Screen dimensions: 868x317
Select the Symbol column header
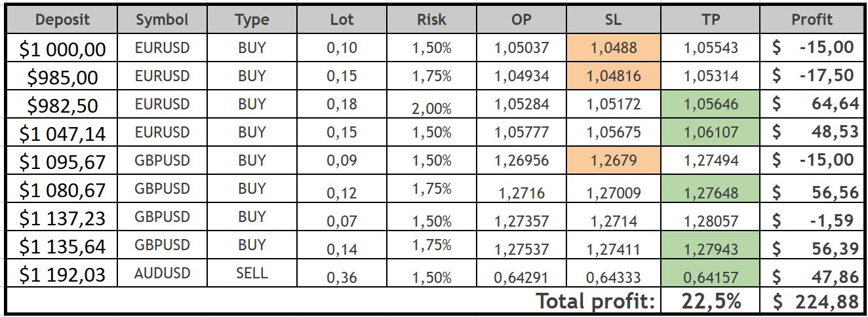162,20
